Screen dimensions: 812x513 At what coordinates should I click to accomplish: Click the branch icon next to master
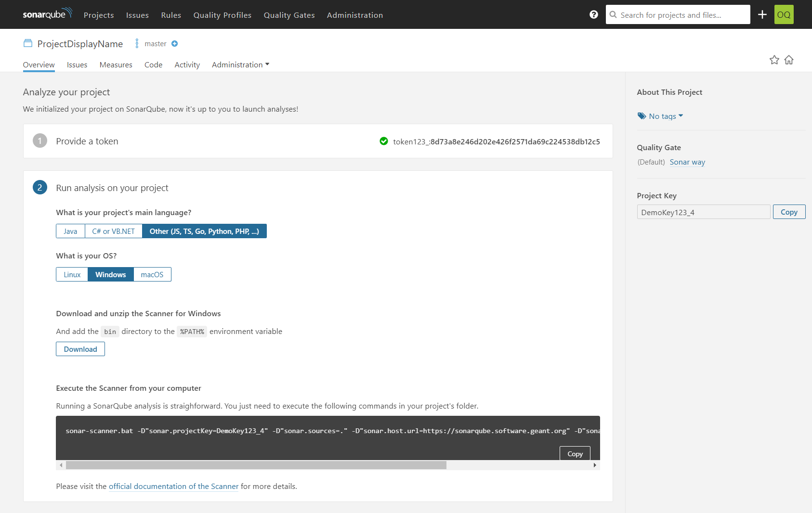137,43
